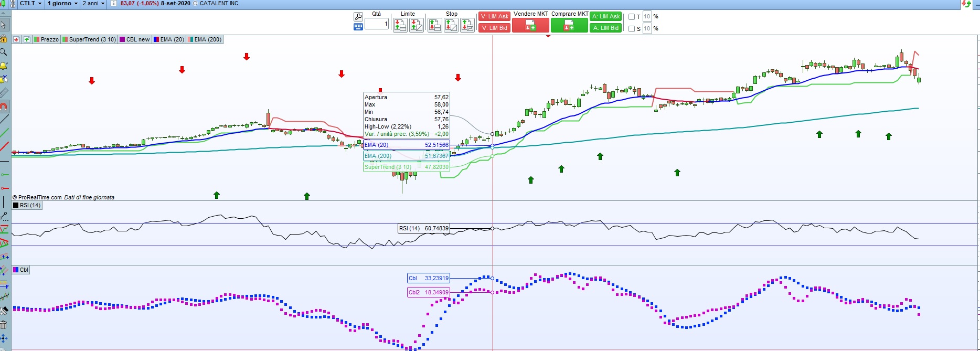The height and width of the screenshot is (351, 980).
Task: Collapse the drawing toolbar with the up arrow
Action: pos(4,14)
